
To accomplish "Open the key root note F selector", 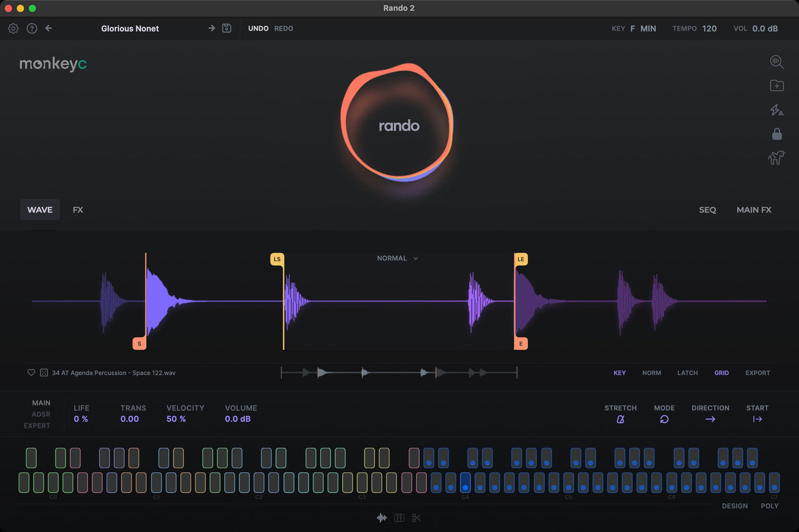I will point(632,29).
